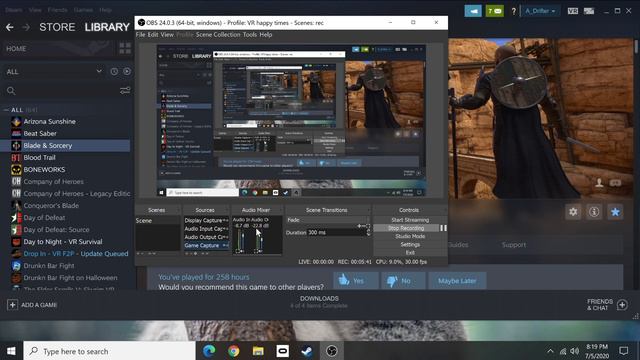Open OBS Help menu
Image resolution: width=640 pixels, height=360 pixels.
266,35
